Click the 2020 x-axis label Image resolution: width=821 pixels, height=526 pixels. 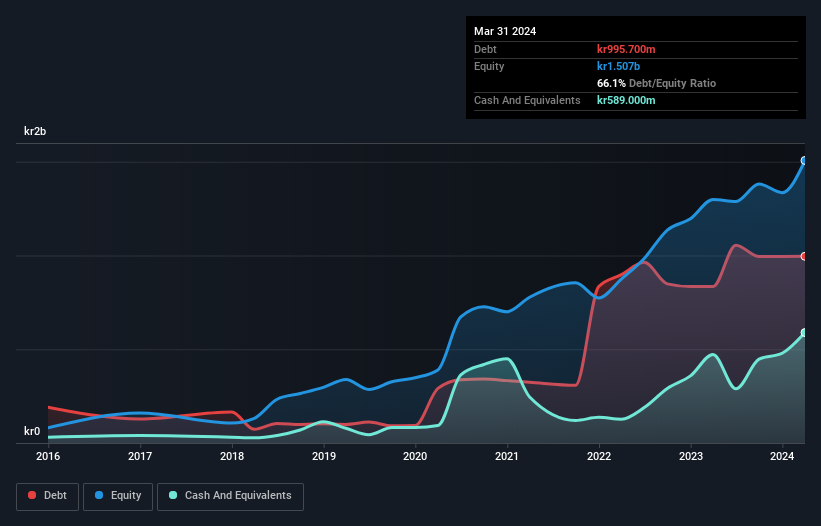pyautogui.click(x=415, y=456)
